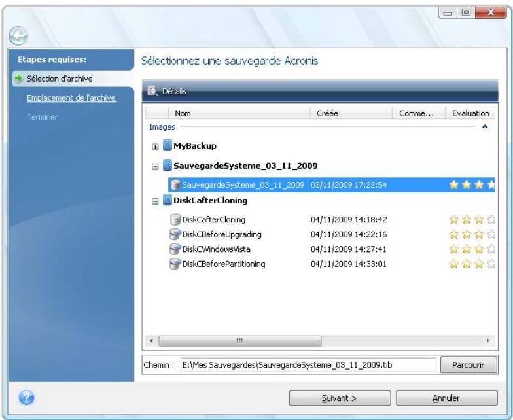Click the Parcourir button
513x420 pixels.
(x=469, y=365)
